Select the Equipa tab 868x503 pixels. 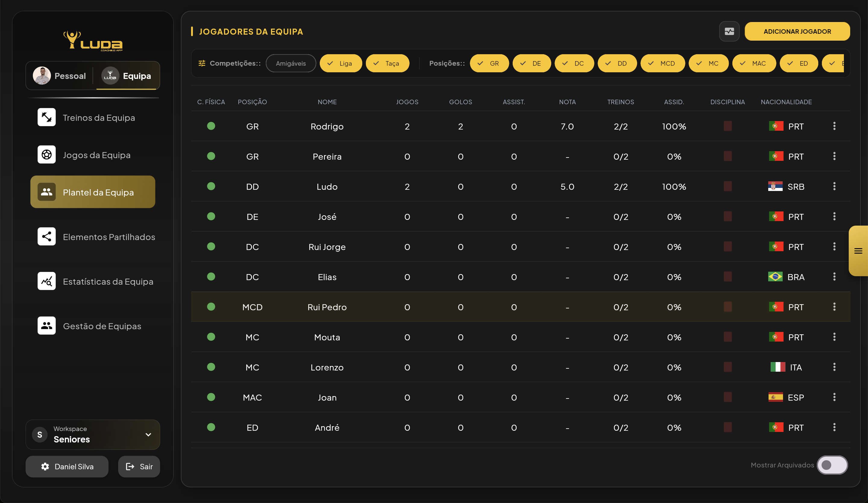pyautogui.click(x=128, y=76)
